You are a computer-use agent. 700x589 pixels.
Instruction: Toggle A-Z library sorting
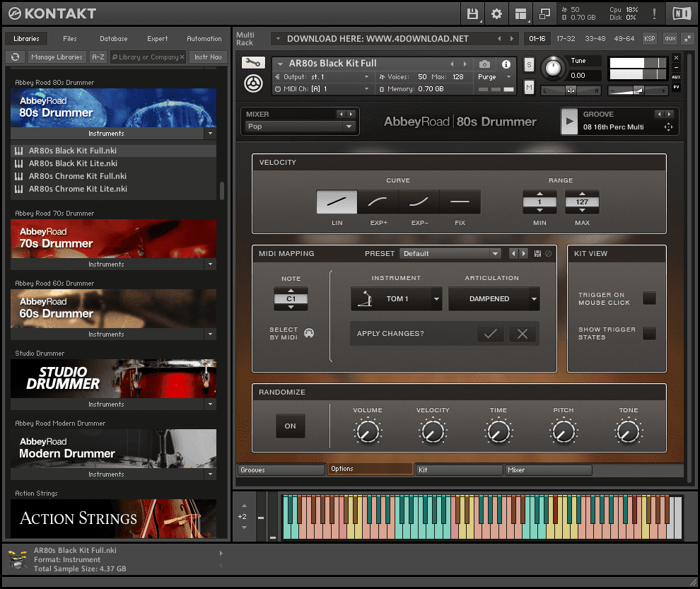tap(98, 57)
